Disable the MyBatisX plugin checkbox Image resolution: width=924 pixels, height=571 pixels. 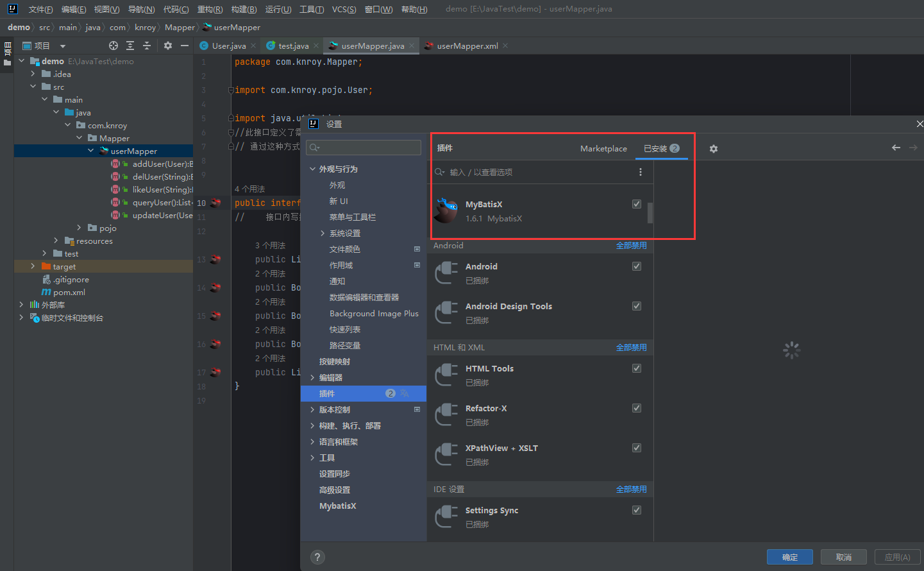click(x=637, y=204)
